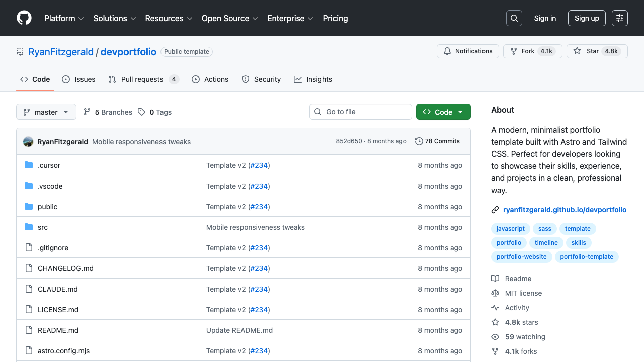Image resolution: width=644 pixels, height=362 pixels.
Task: Select the javascript topic tag
Action: tap(510, 228)
